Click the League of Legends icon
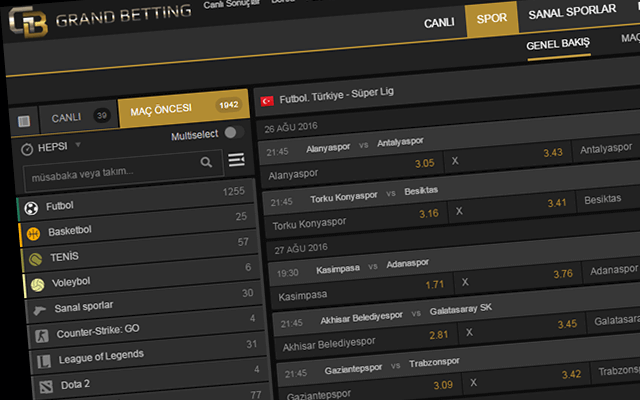This screenshot has height=400, width=640. point(44,362)
